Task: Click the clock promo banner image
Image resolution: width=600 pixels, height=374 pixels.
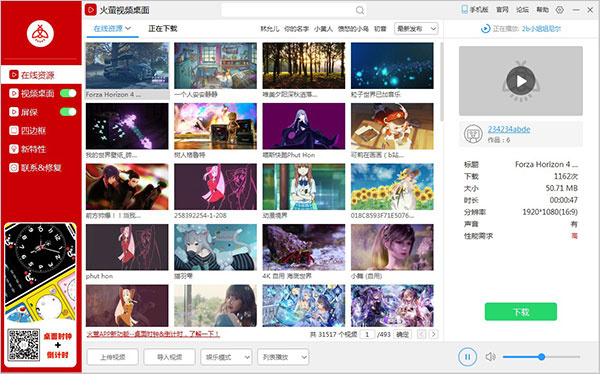Action: [x=41, y=273]
